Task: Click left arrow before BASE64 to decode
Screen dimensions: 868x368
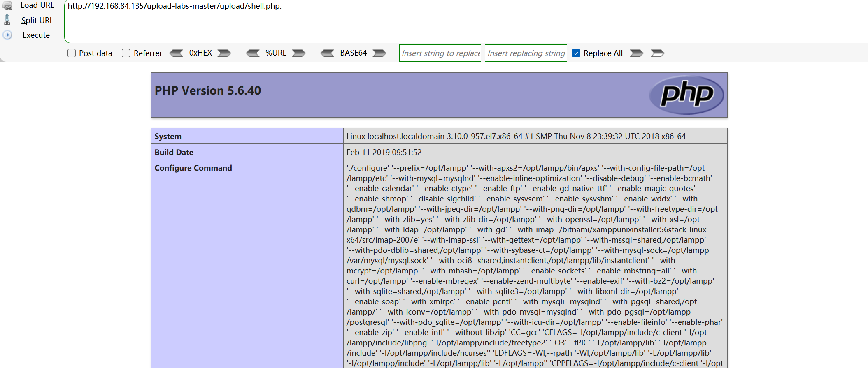Action: click(328, 53)
